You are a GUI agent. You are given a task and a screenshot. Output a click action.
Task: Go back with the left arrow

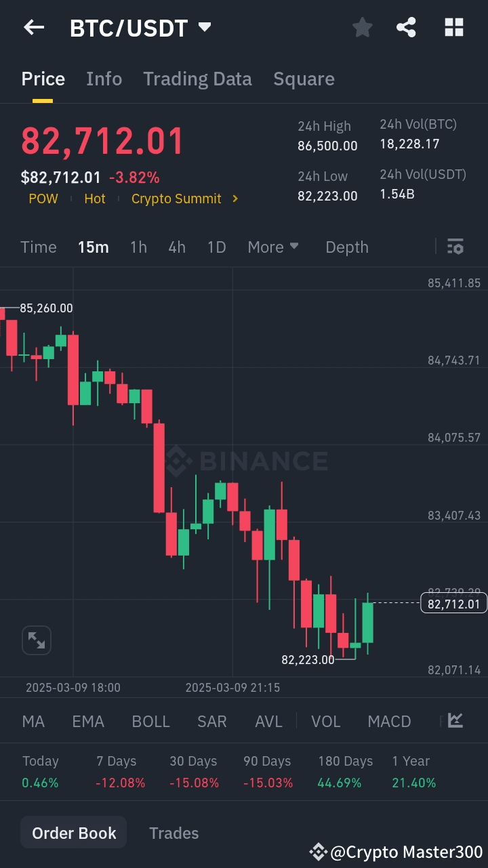click(x=33, y=28)
